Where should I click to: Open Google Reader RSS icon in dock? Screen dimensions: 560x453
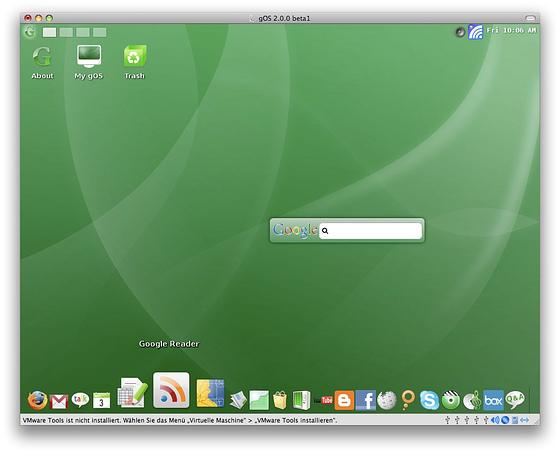click(x=171, y=390)
